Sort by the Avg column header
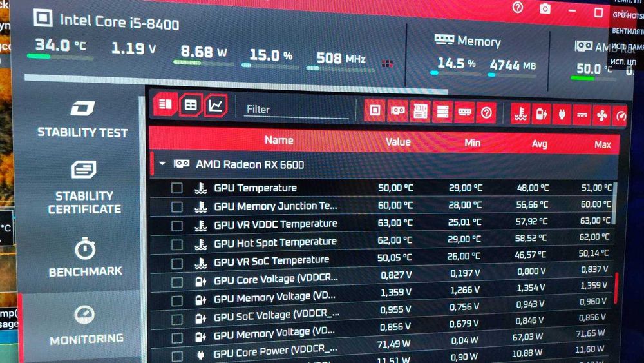 click(539, 144)
